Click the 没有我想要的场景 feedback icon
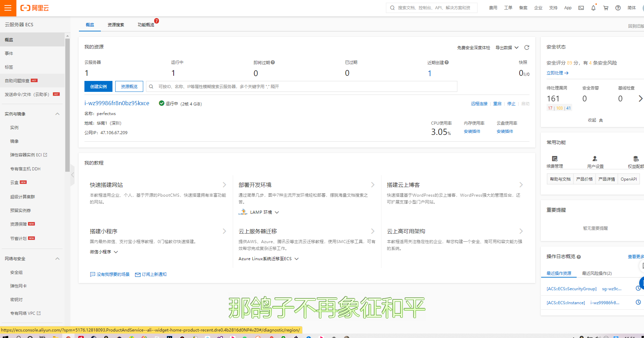 (x=92, y=274)
